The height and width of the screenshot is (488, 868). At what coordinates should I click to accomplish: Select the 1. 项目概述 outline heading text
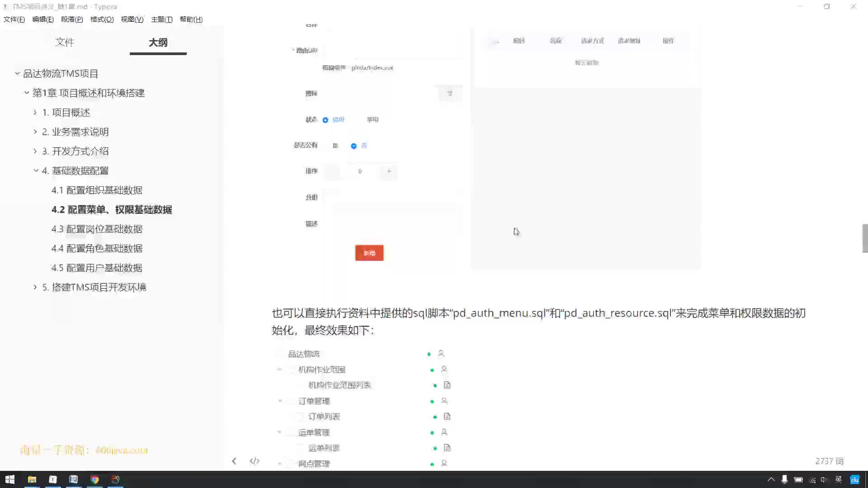[x=66, y=113]
